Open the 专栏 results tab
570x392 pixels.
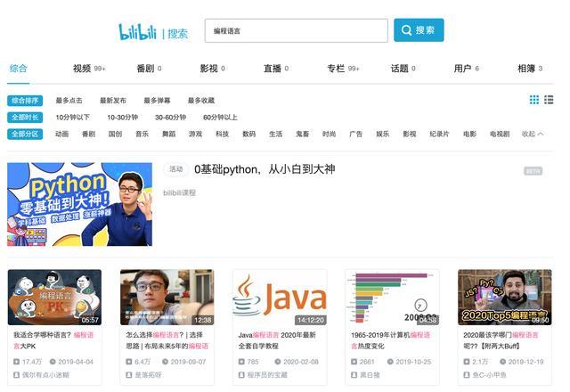pos(343,69)
